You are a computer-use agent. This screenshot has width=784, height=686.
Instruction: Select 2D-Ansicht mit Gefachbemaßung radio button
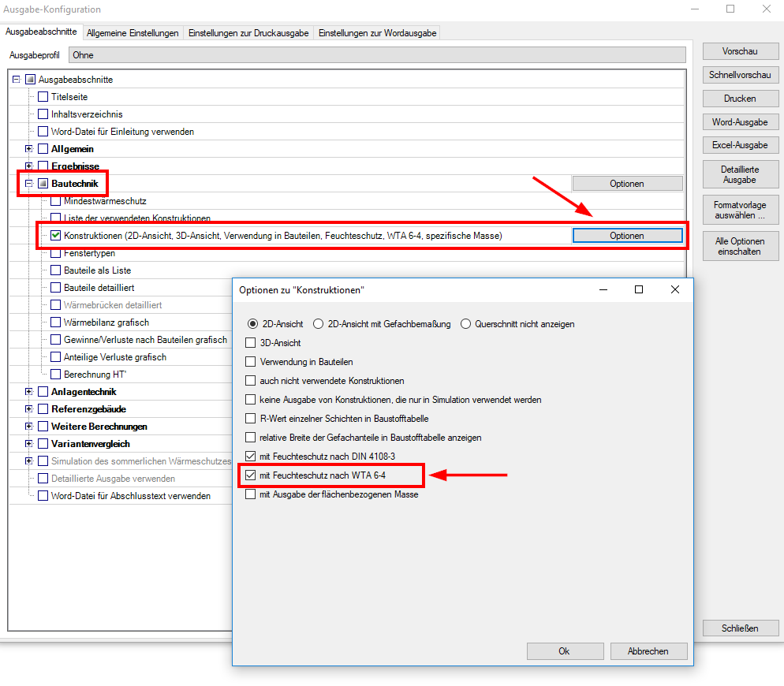click(x=319, y=324)
